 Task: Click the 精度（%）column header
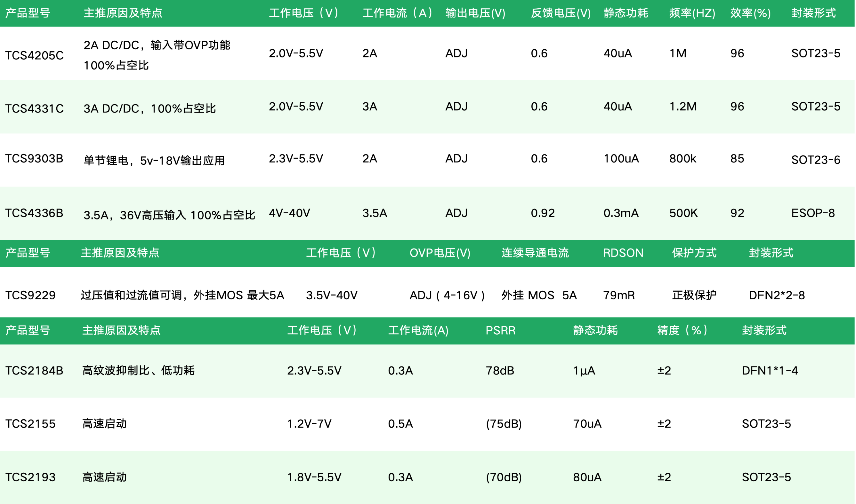point(682,330)
